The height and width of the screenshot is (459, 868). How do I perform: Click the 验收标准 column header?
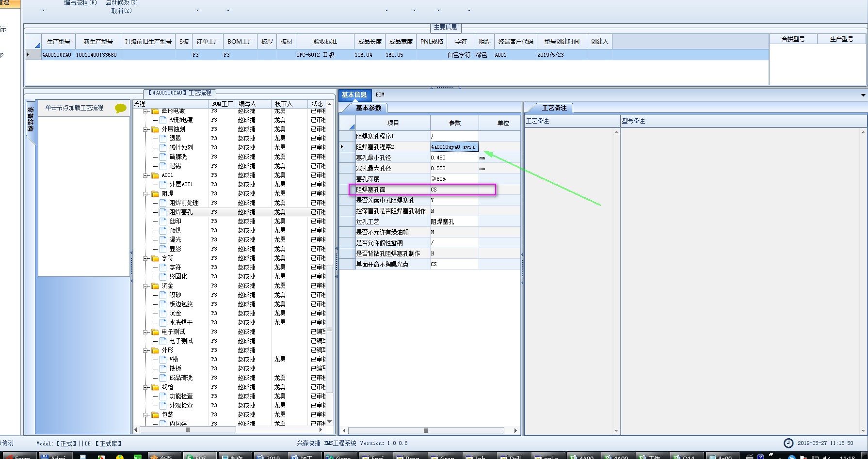pos(325,42)
